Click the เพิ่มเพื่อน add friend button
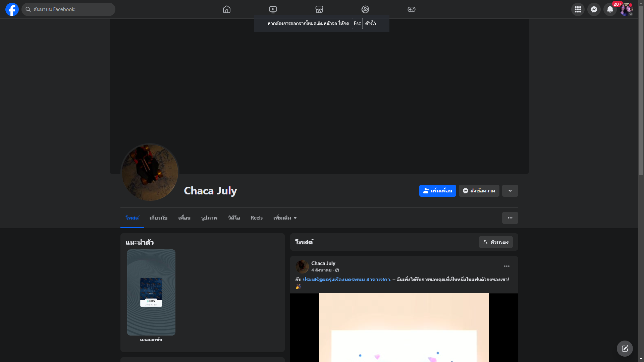Screen dimensions: 644x362 [437, 191]
